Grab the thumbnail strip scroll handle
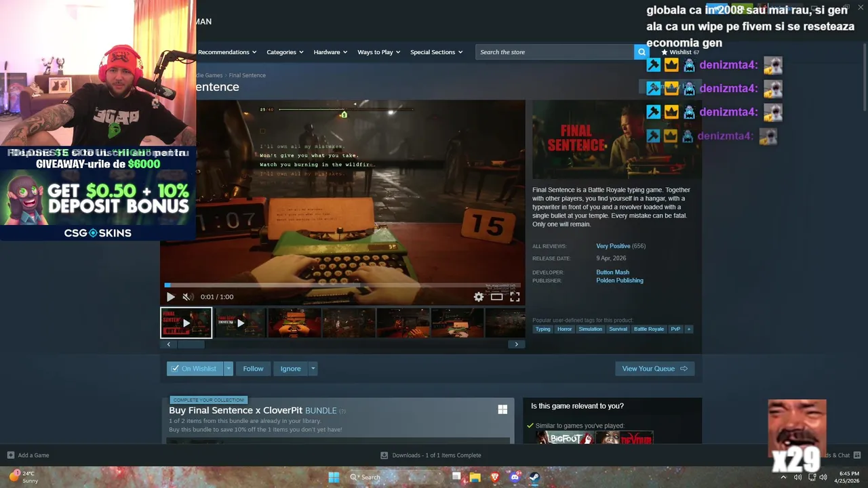Viewport: 868px width, 488px height. tap(191, 344)
